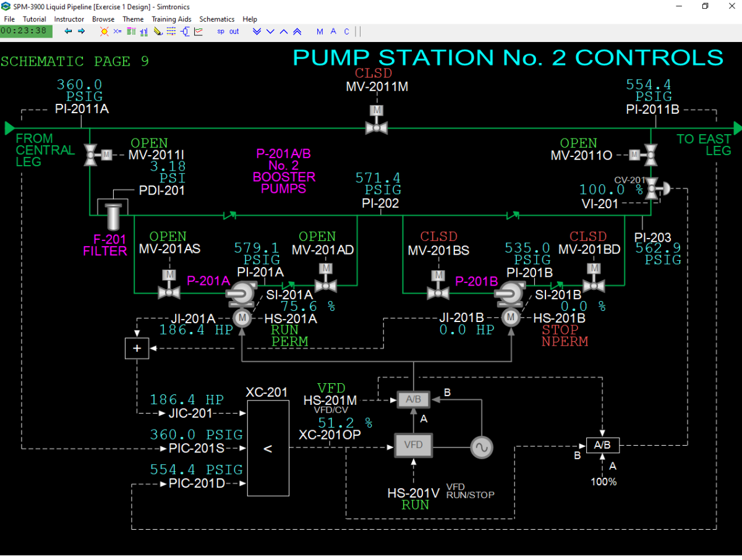
Task: Click the black A/B selector block
Action: click(x=602, y=445)
